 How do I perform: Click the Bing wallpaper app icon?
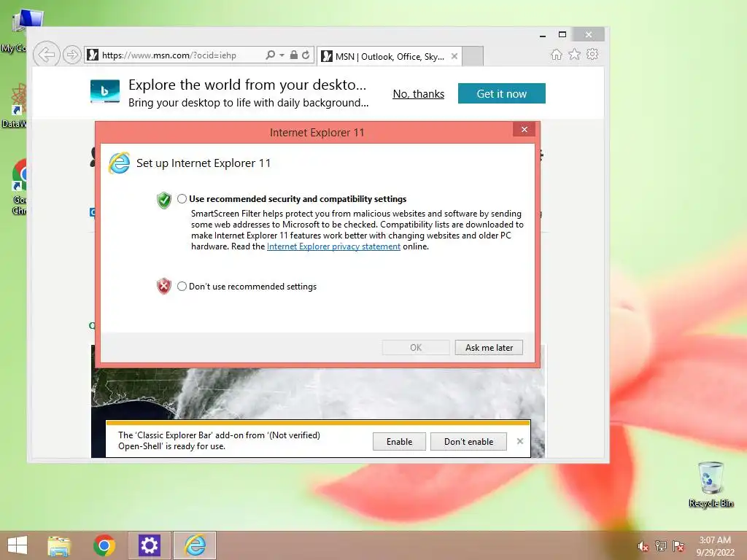click(105, 91)
